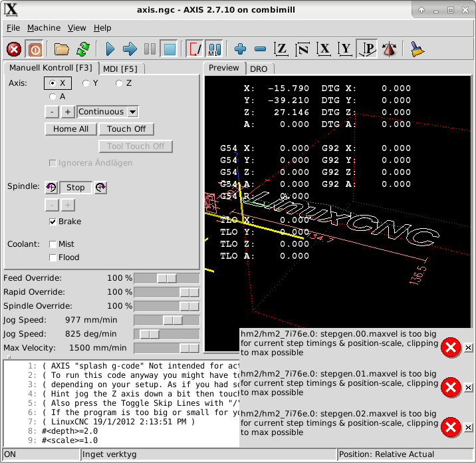Switch to the DRO tab
This screenshot has width=476, height=463.
(x=259, y=69)
